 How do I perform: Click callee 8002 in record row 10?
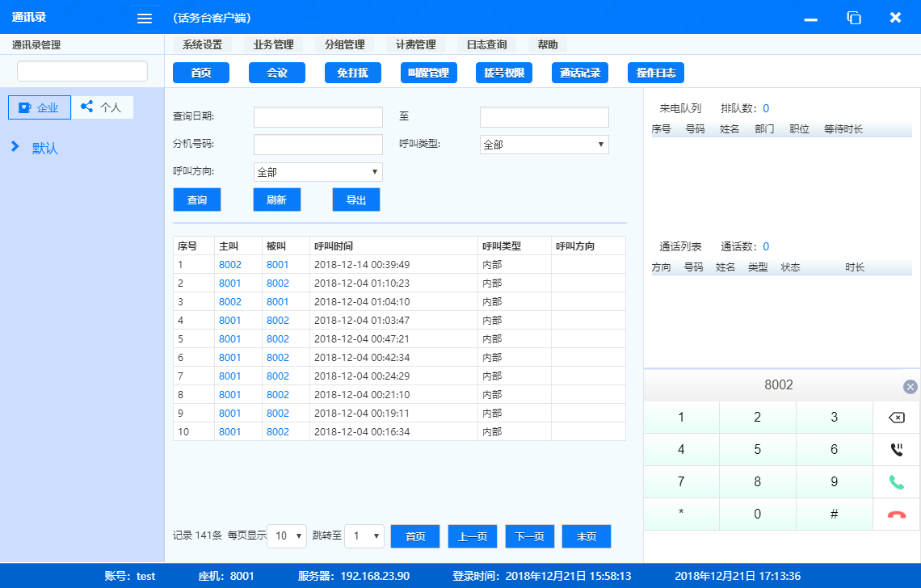coord(278,432)
